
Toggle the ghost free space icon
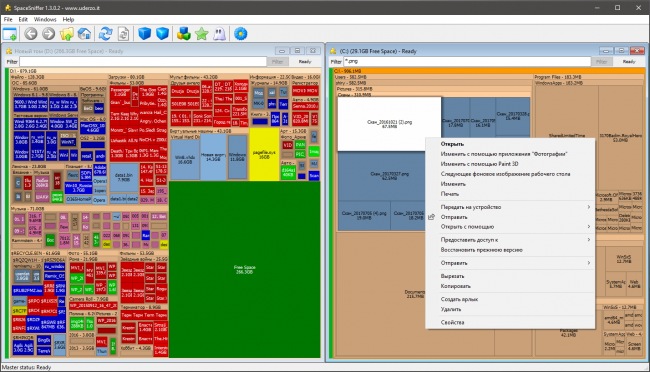click(x=220, y=34)
